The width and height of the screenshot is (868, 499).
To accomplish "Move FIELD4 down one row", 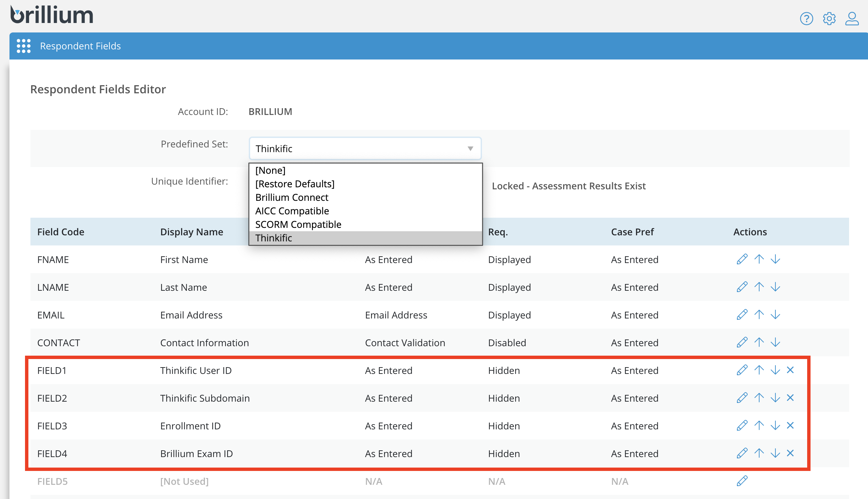I will pyautogui.click(x=775, y=453).
